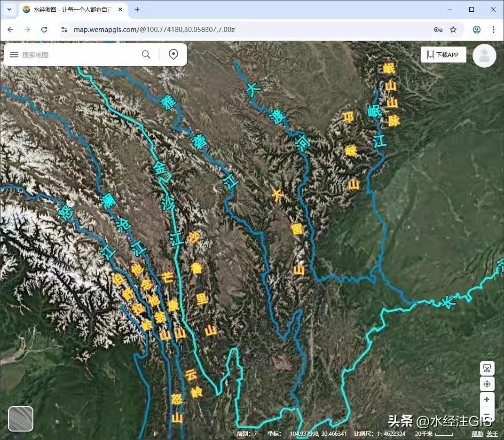Click the magnifier search icon
Screen dimensions: 504x440
pos(146,55)
